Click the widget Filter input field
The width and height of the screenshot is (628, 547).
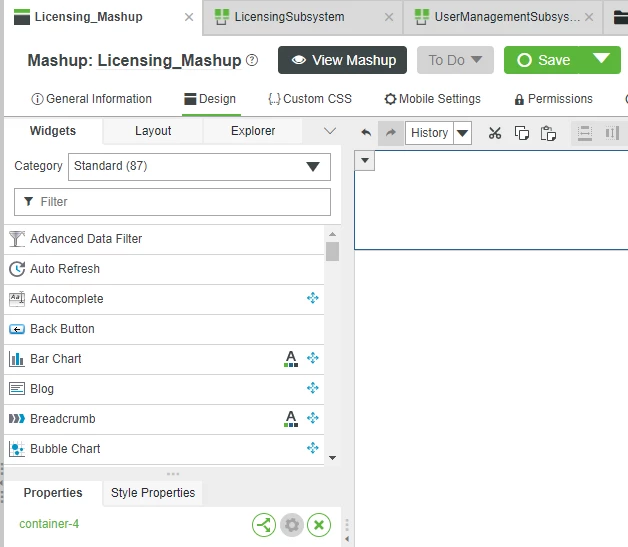click(x=172, y=202)
